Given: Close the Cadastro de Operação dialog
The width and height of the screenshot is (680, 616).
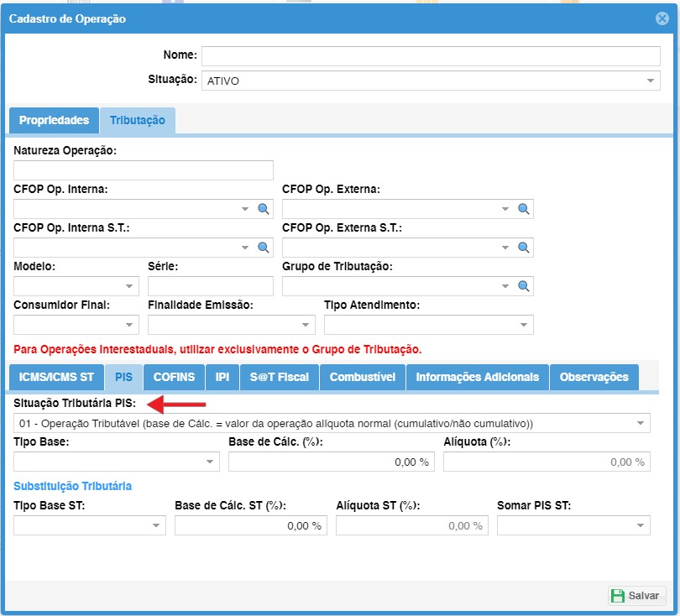Looking at the screenshot, I should pos(662,18).
